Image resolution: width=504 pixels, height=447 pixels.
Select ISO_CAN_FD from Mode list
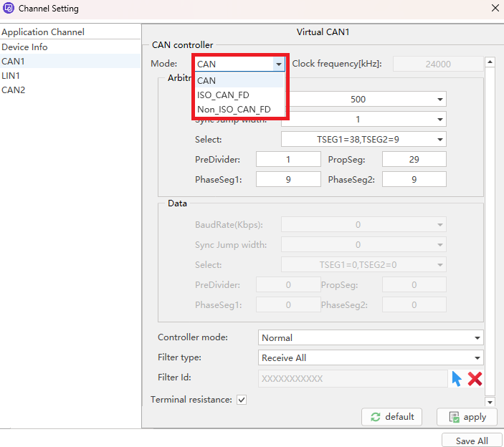223,95
